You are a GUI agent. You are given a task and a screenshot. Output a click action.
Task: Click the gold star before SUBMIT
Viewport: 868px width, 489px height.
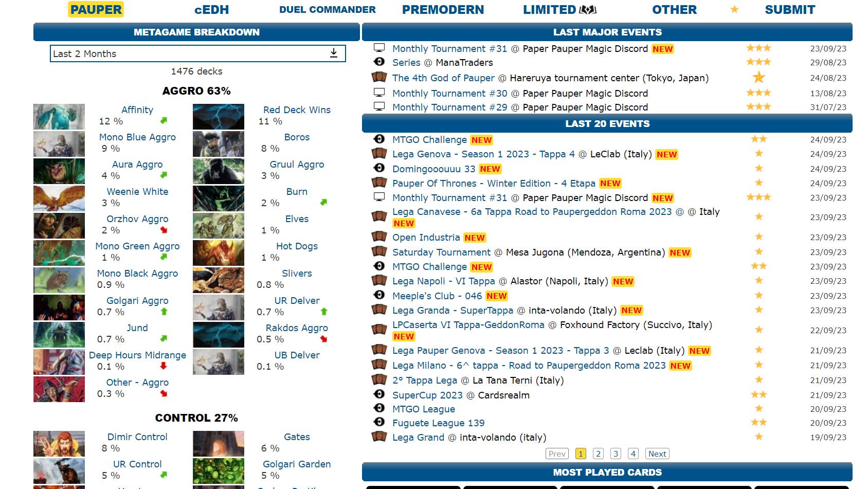[734, 10]
